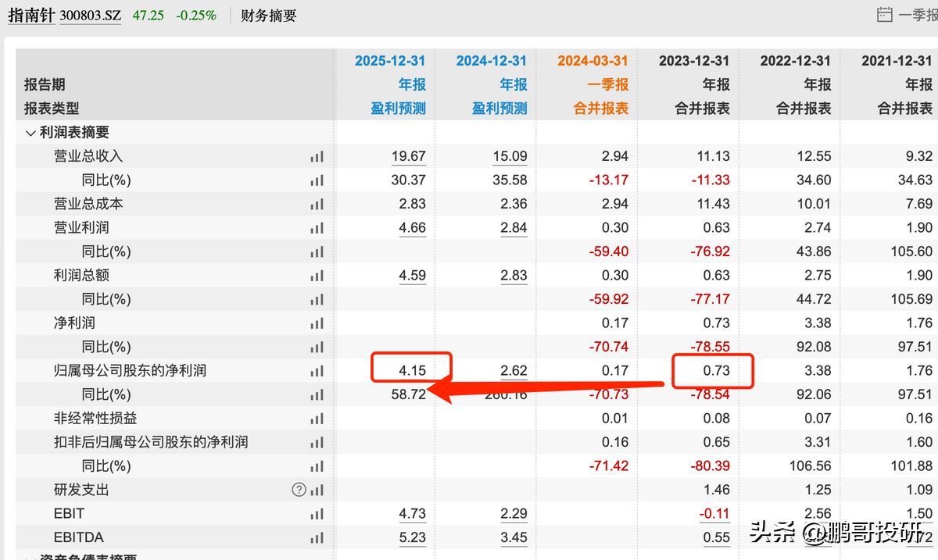Open the 利润总额 bar chart icon
938x560 pixels.
317,275
